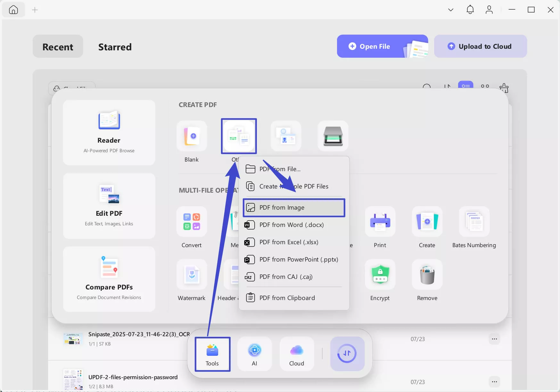Click the Blank PDF creation icon
Image resolution: width=560 pixels, height=392 pixels.
click(192, 136)
